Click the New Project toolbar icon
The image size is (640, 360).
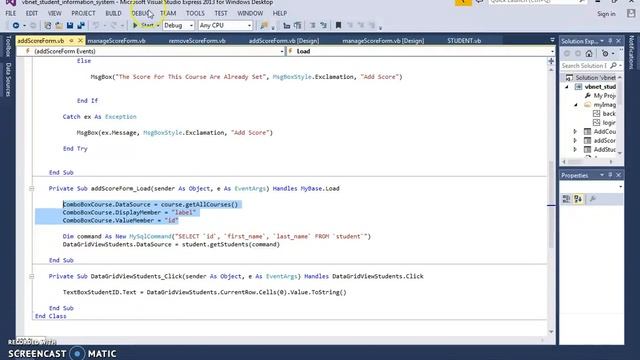pyautogui.click(x=48, y=25)
